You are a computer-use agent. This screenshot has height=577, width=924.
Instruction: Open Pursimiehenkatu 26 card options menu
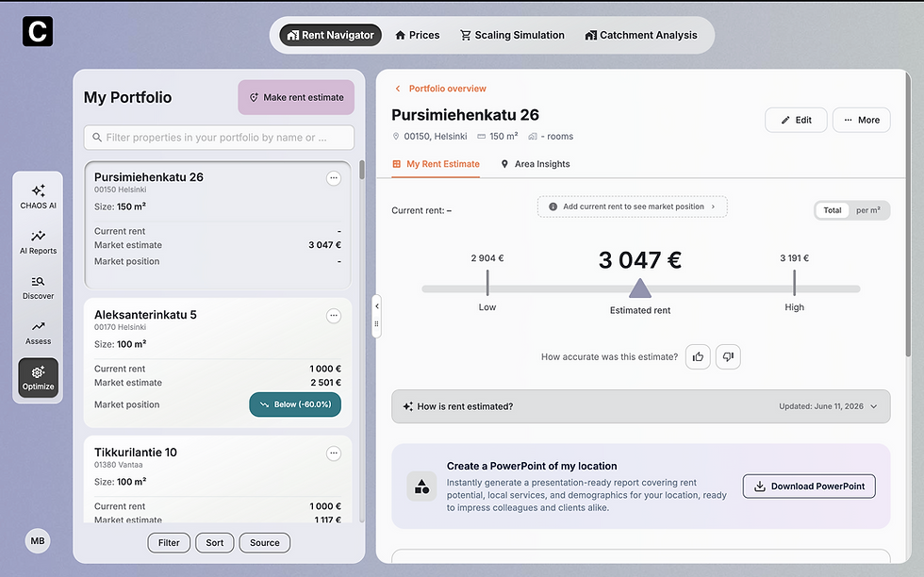tap(334, 178)
